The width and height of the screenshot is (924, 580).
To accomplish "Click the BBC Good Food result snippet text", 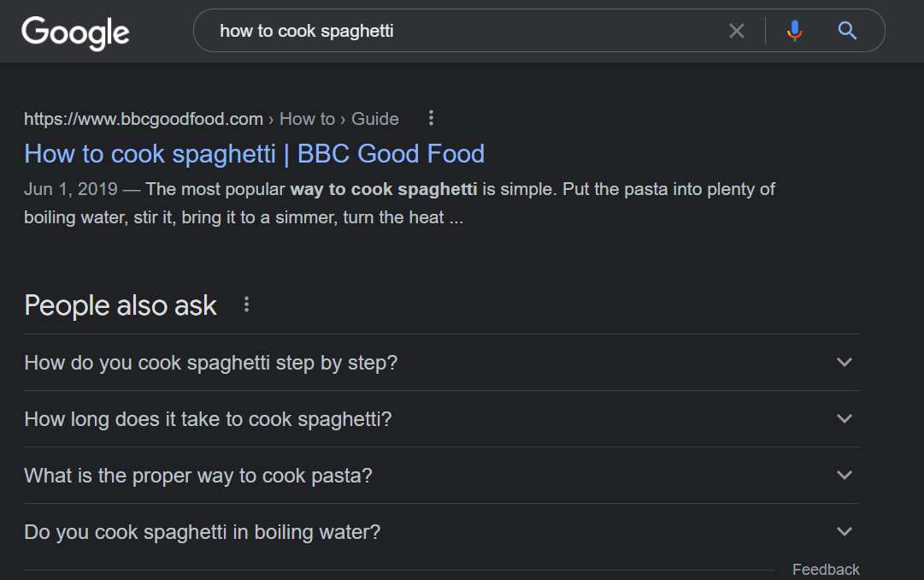I will tap(399, 204).
